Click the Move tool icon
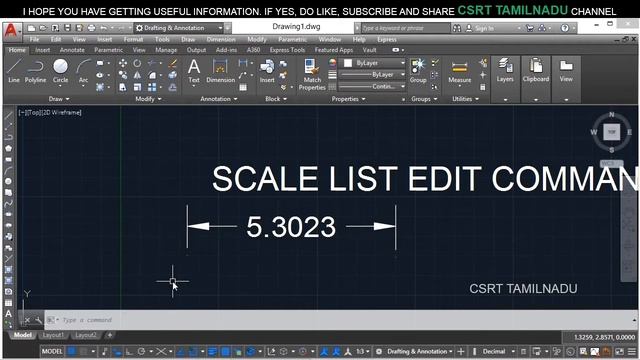Viewport: 640px width, 360px height. pyautogui.click(x=122, y=63)
